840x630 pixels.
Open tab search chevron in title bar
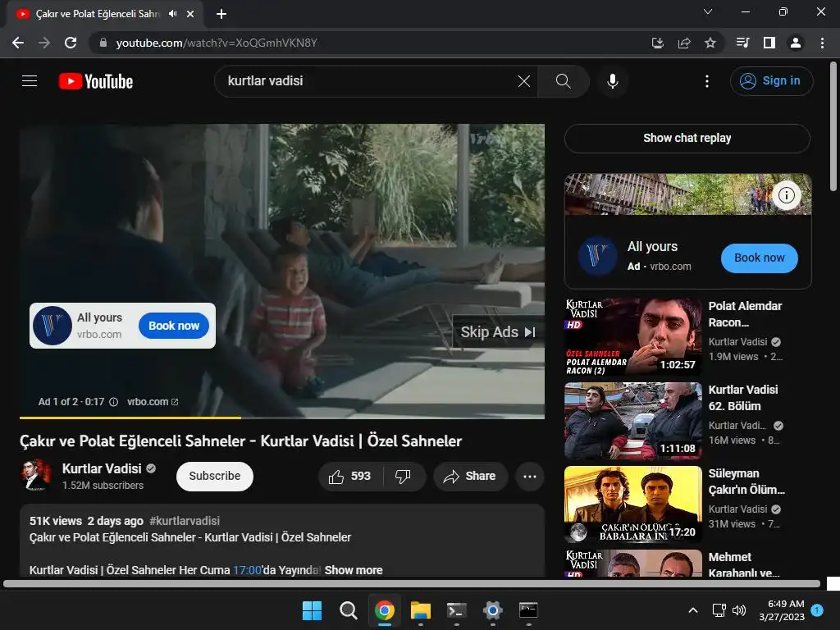tap(708, 11)
